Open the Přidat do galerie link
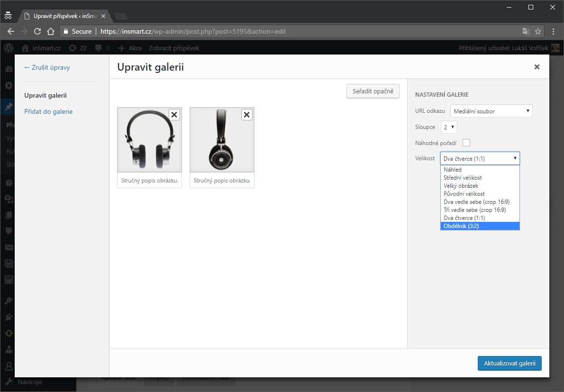This screenshot has width=564, height=392. pyautogui.click(x=48, y=111)
